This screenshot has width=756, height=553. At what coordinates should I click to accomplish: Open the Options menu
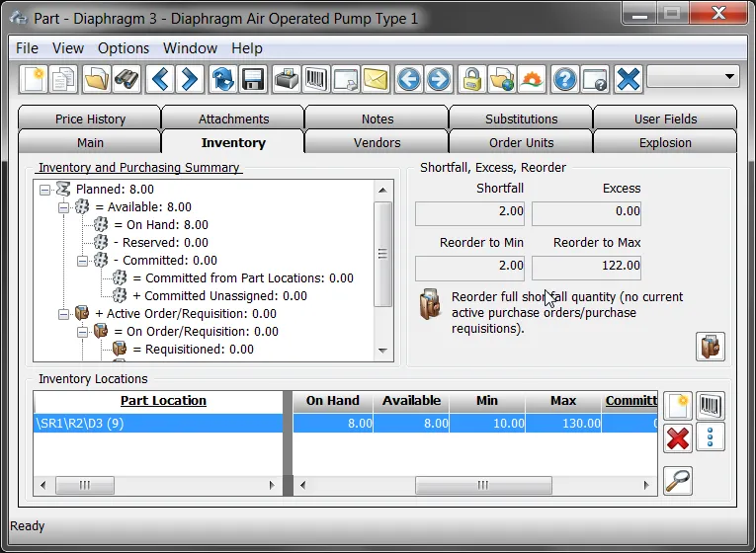pyautogui.click(x=124, y=48)
